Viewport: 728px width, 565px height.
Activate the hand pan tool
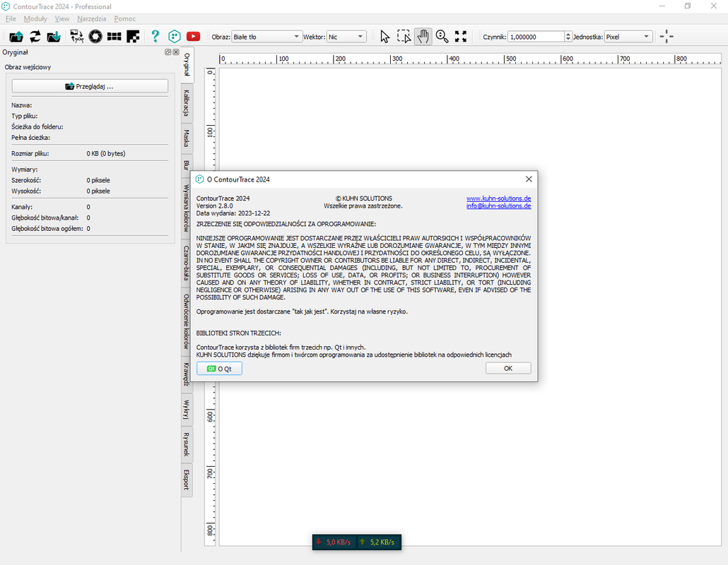click(x=423, y=37)
